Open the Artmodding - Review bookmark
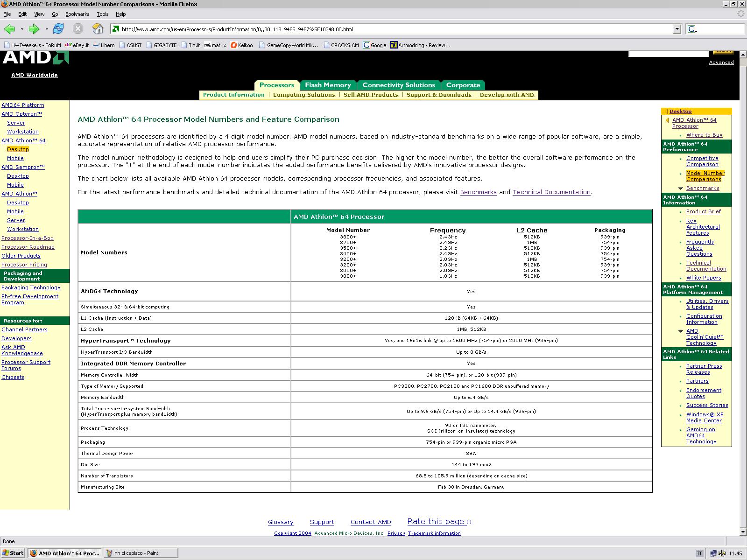The height and width of the screenshot is (560, 747). tap(421, 45)
